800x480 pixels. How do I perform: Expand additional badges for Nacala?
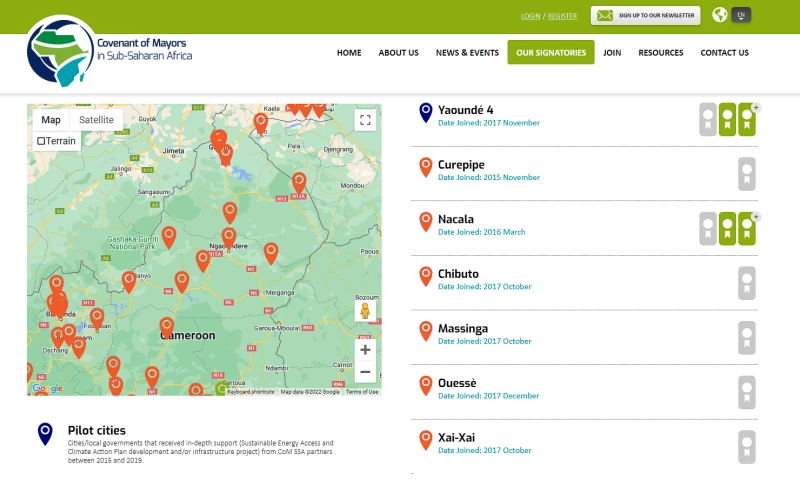point(756,216)
